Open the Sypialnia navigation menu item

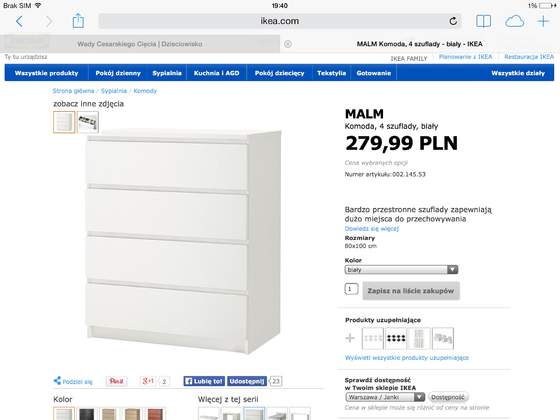[x=167, y=73]
